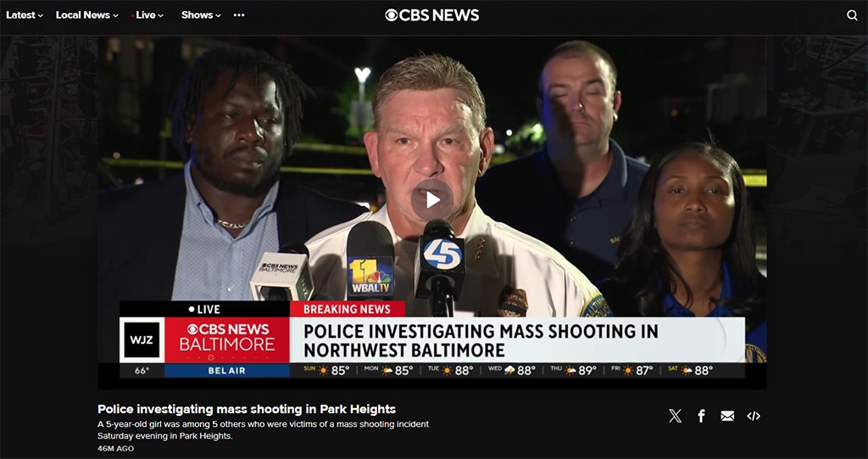Image resolution: width=868 pixels, height=459 pixels.
Task: Expand the chevron next to Live
Action: click(x=160, y=16)
